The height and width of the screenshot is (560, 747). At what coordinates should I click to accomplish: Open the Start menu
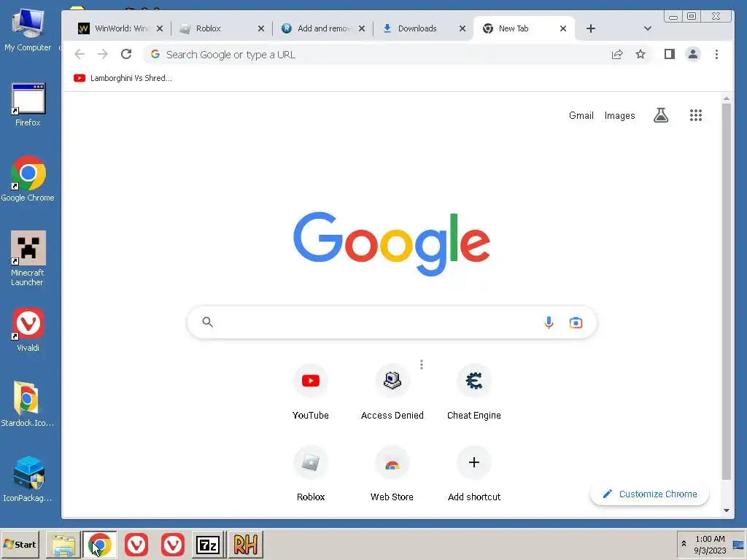point(20,544)
